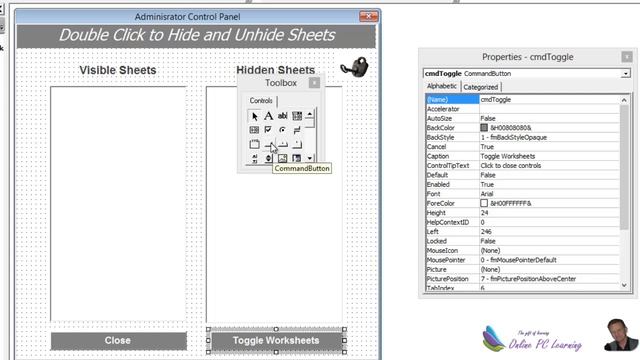Viewport: 640px width, 360px height.
Task: Pick the ListBox control in Toolbox
Action: pyautogui.click(x=254, y=130)
